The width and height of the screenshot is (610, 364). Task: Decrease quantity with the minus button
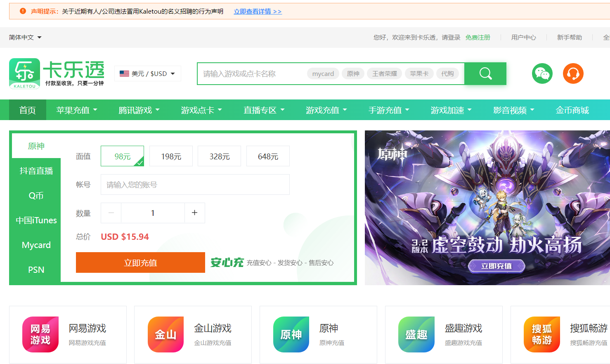[x=111, y=213]
